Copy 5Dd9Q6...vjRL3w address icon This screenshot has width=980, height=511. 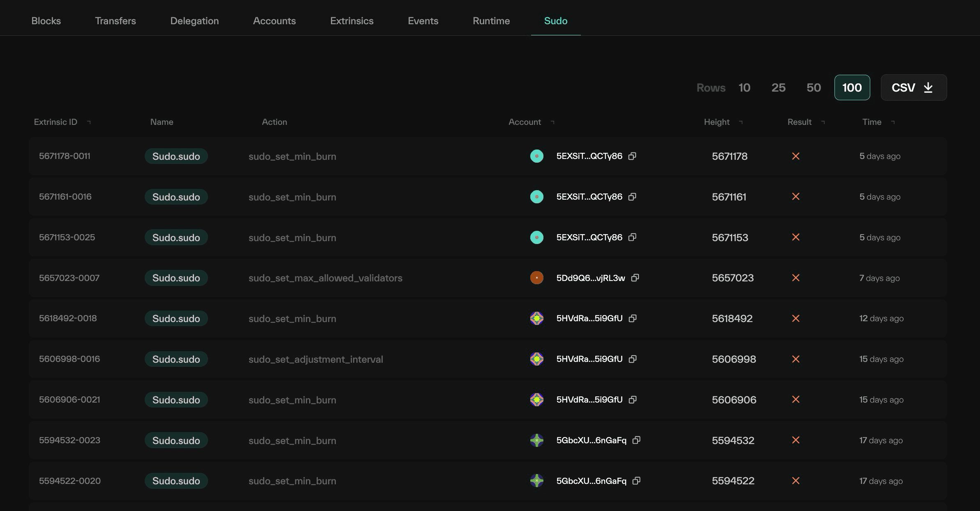tap(635, 278)
